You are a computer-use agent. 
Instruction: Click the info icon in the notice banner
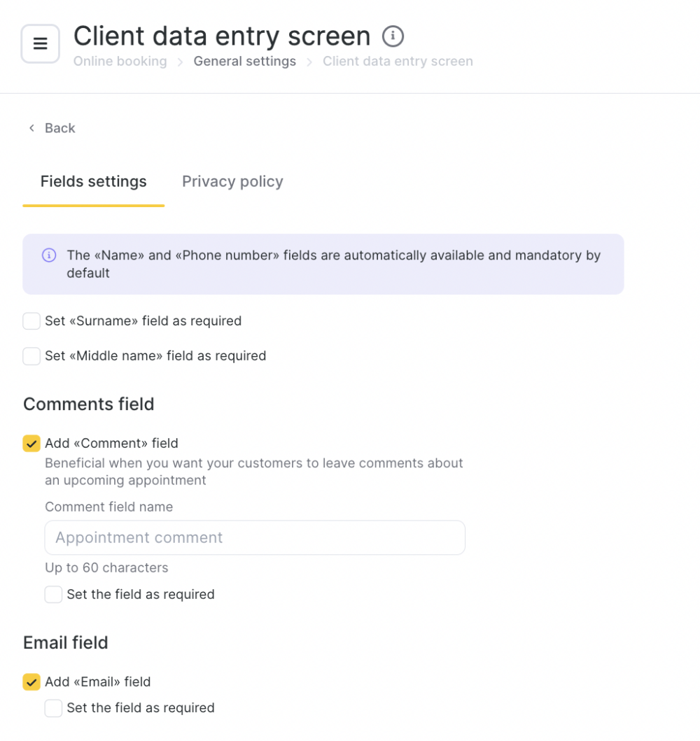click(x=49, y=255)
